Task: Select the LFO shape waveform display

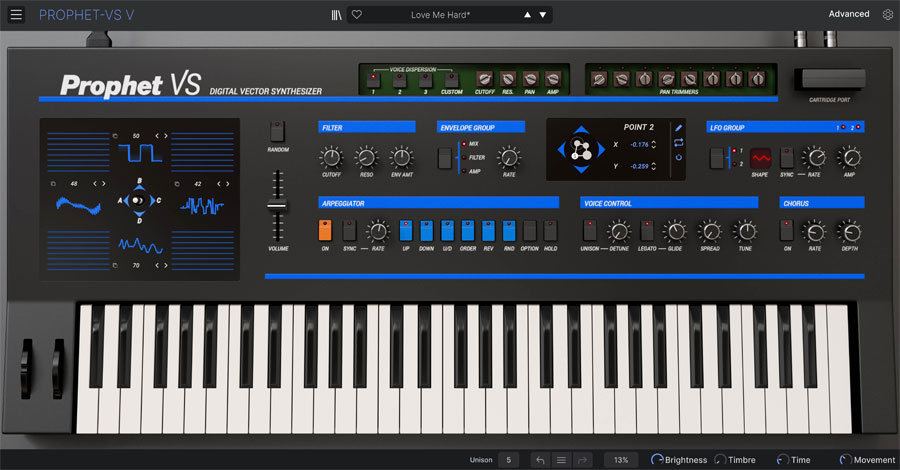Action: pos(761,158)
